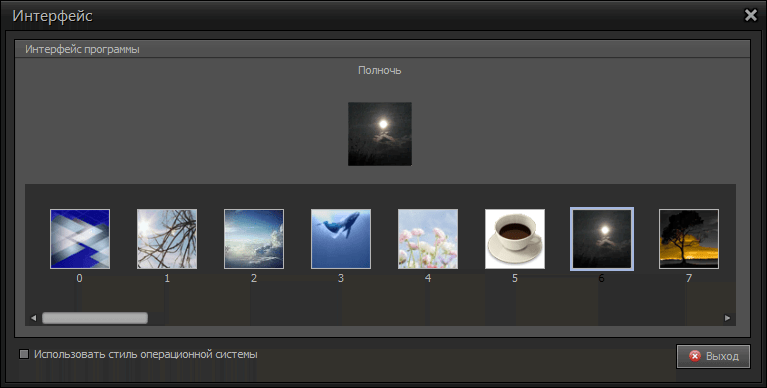Click the number label 5 under coffee thumbnail
The width and height of the screenshot is (767, 388).
pos(515,278)
